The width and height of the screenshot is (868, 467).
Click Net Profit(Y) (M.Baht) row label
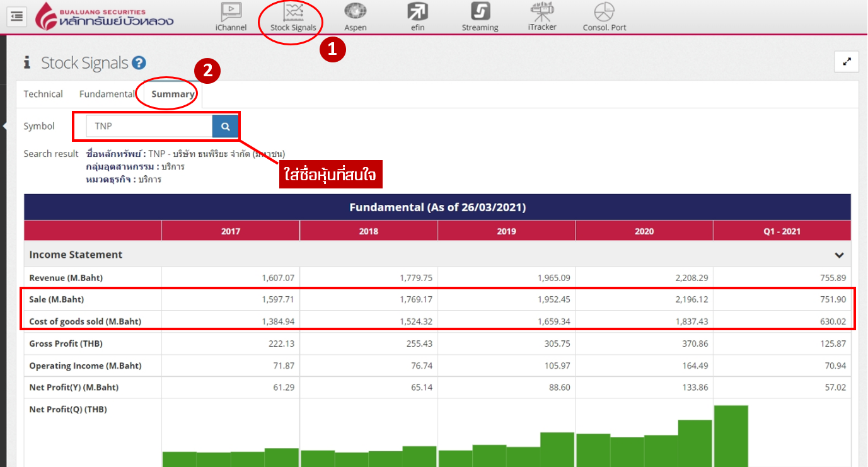[x=74, y=387]
